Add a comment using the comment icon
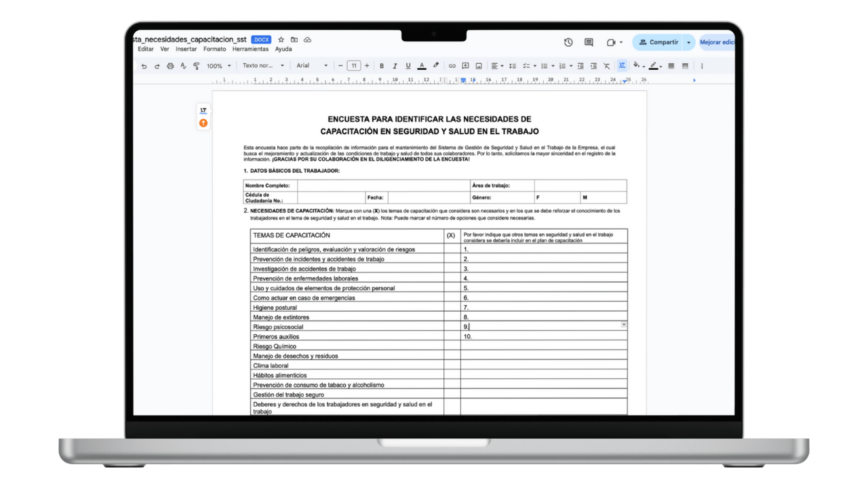Screen dimensions: 868x488 (465, 65)
